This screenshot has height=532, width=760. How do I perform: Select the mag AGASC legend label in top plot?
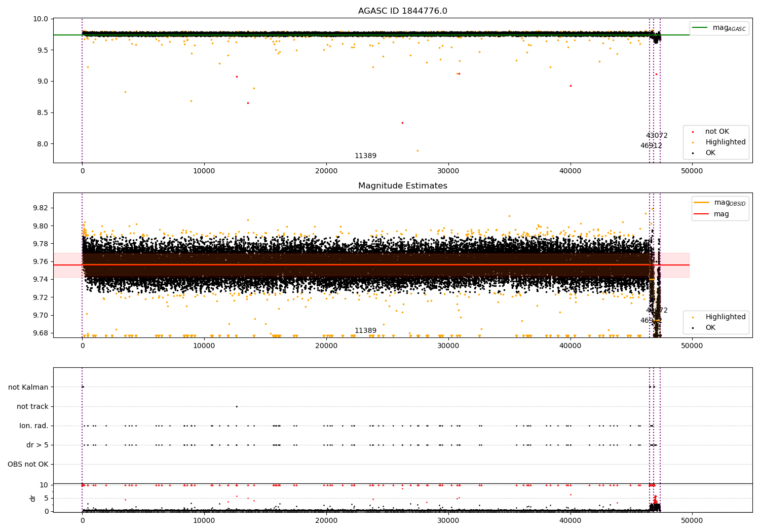click(729, 28)
